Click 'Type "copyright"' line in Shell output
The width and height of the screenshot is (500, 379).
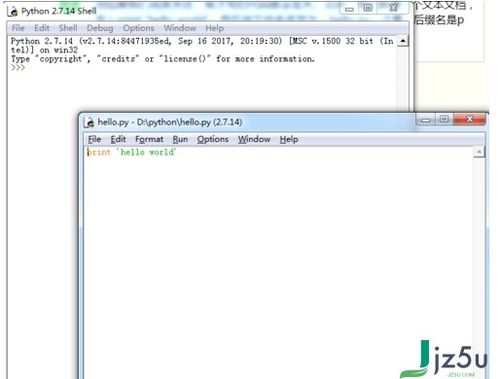tap(163, 59)
